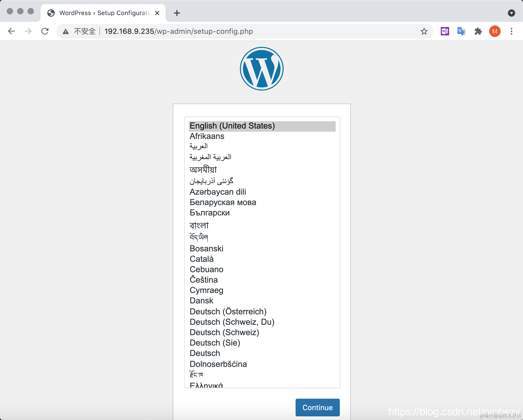Click the browser forward arrow
The height and width of the screenshot is (420, 523).
28,31
